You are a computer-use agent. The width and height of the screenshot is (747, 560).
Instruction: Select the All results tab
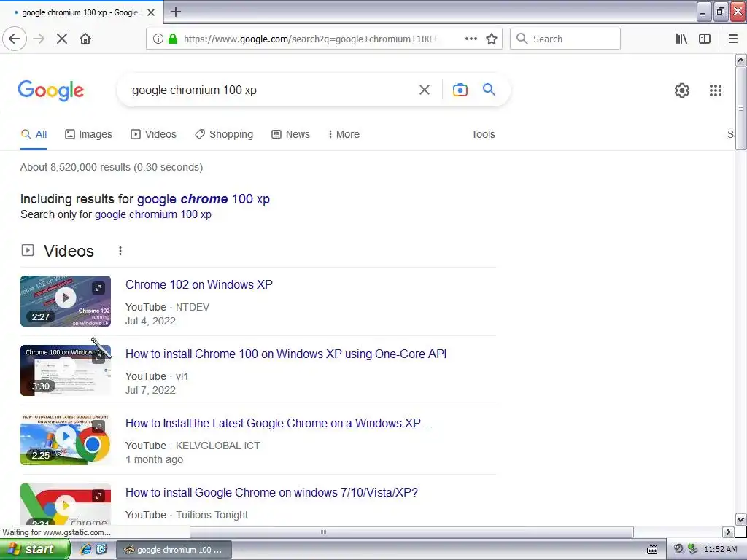coord(34,134)
